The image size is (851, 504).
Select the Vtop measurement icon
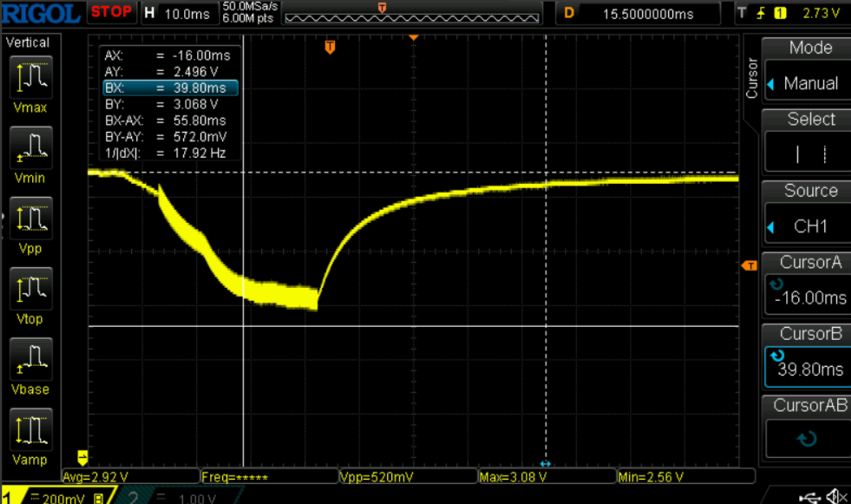click(x=31, y=289)
